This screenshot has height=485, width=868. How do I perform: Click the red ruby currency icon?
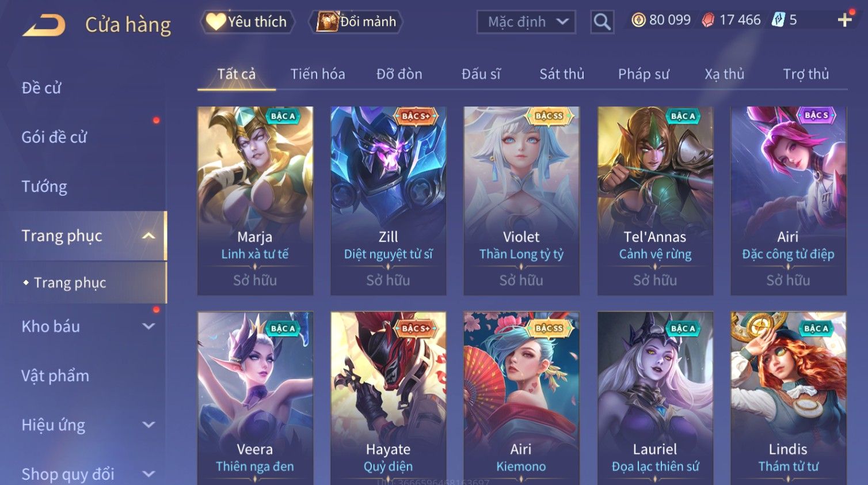pyautogui.click(x=708, y=20)
